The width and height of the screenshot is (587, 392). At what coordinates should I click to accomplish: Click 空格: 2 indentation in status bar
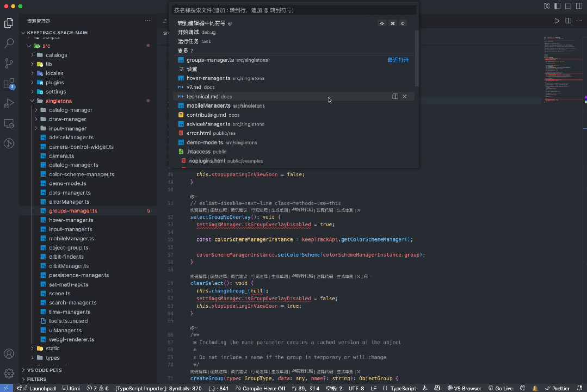pos(334,388)
